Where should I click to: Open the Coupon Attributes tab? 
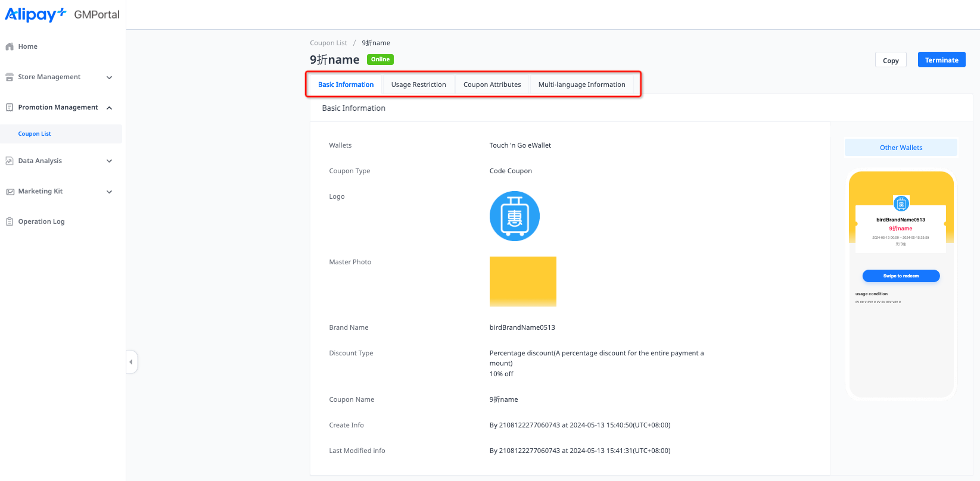pos(492,85)
